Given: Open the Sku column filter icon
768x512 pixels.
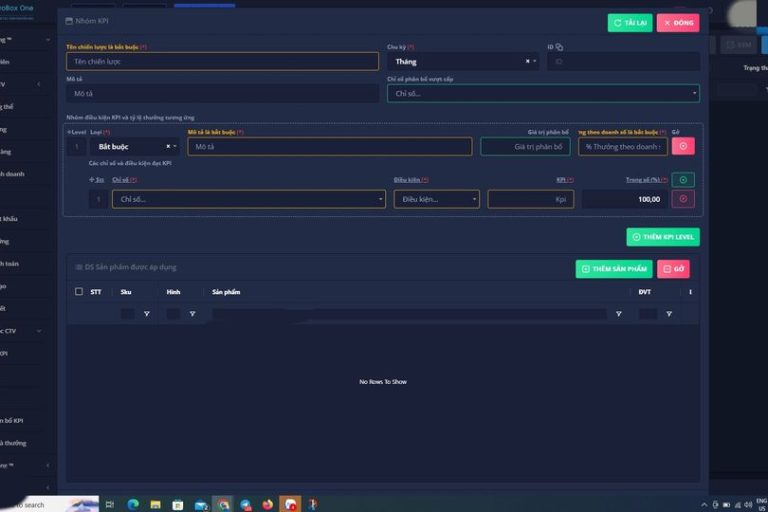Looking at the screenshot, I should coord(147,314).
